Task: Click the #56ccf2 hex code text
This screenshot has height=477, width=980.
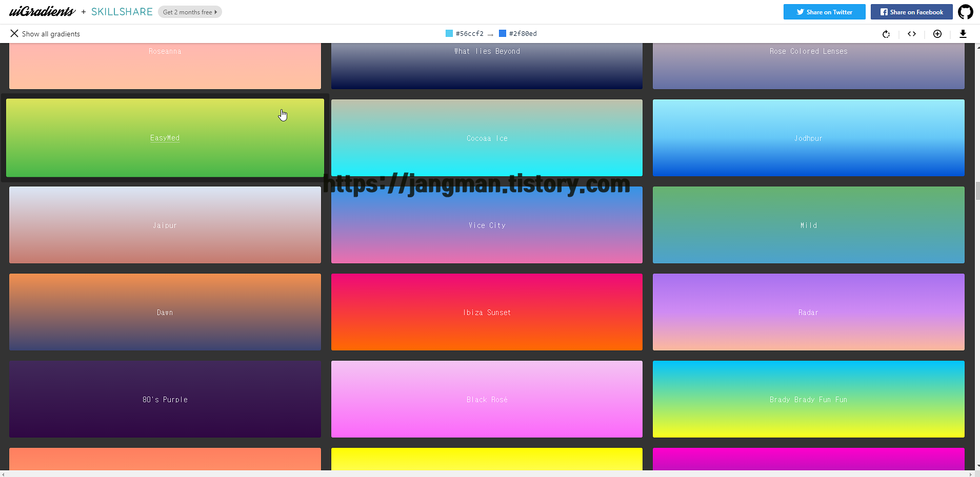Action: [x=470, y=34]
